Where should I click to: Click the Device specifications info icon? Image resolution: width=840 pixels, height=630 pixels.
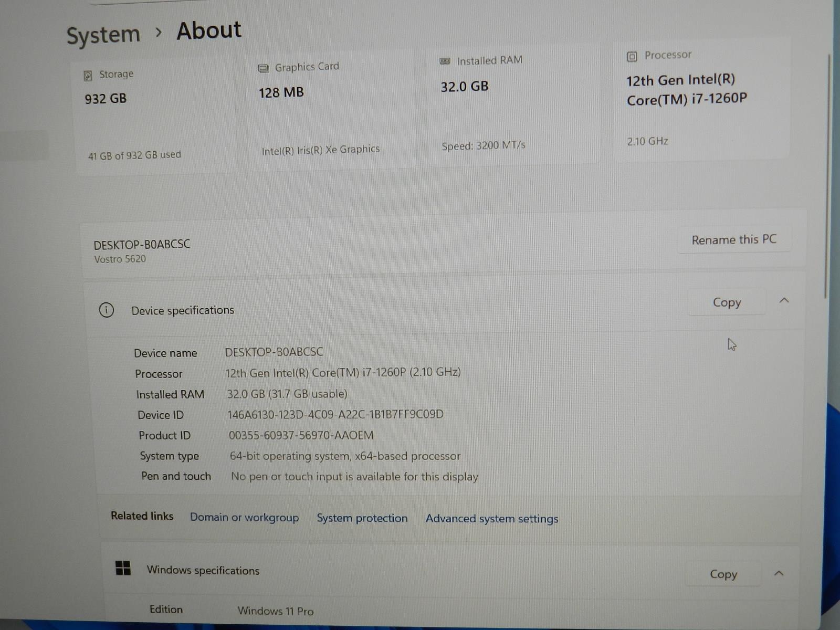click(106, 310)
